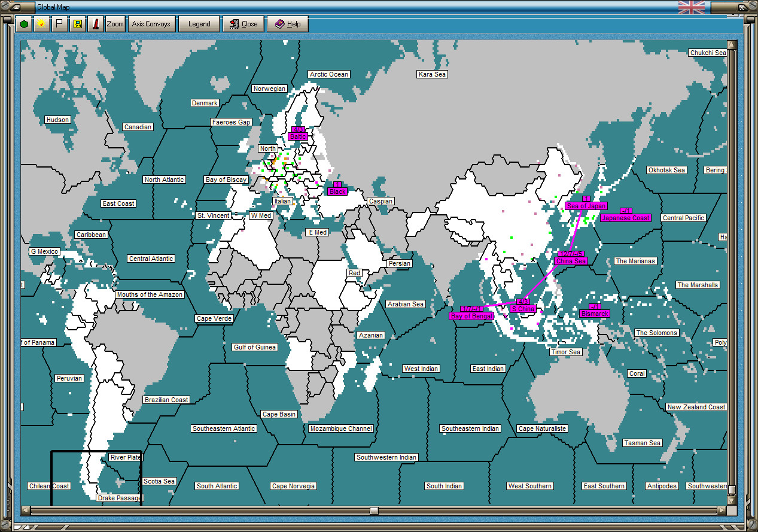
Task: Click the Cape Naturaliste label
Action: click(543, 428)
